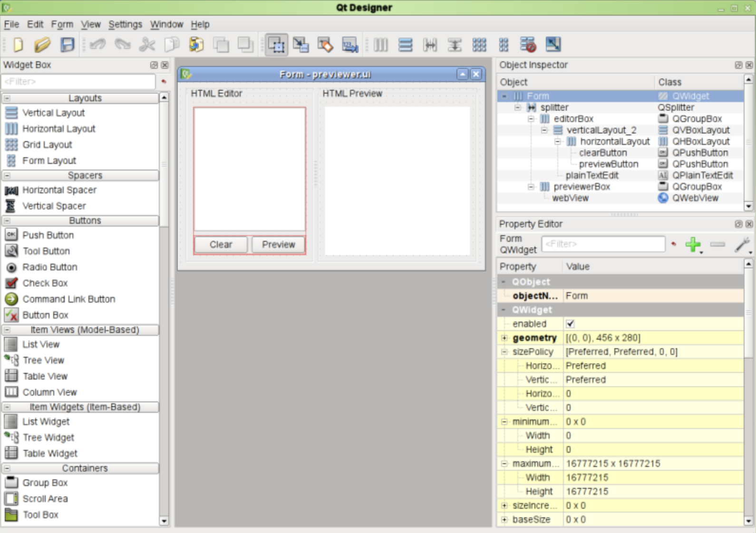Click the Send to Back icon
Screen dimensions: 756x533
(x=221, y=45)
